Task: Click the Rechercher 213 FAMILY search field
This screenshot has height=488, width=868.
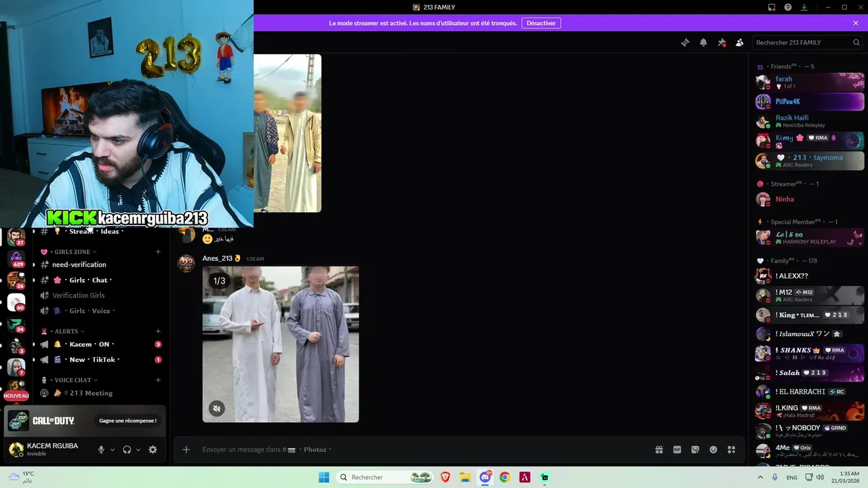Action: pyautogui.click(x=808, y=42)
